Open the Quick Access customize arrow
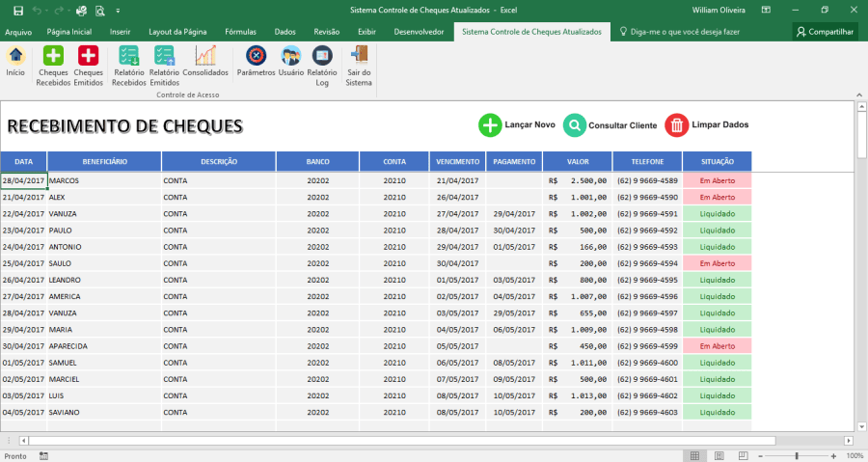Viewport: 868px width, 462px height. point(118,11)
